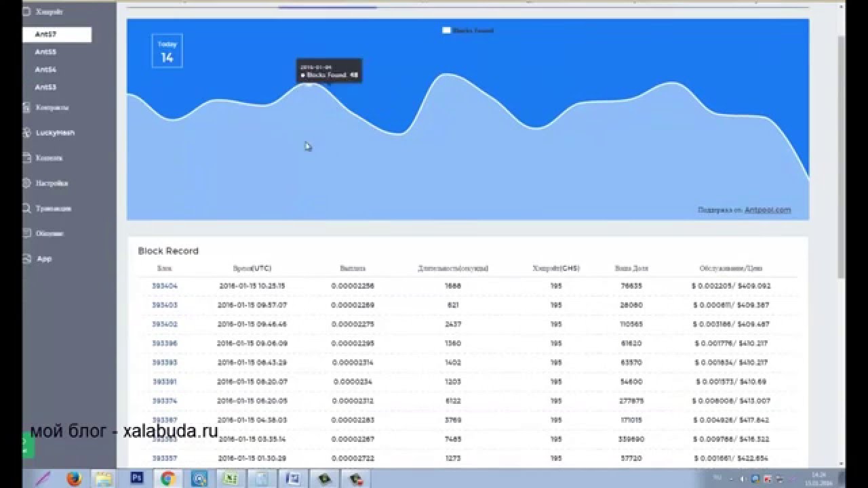868x488 pixels.
Task: Open the Контракты sidebar icon
Action: click(27, 107)
